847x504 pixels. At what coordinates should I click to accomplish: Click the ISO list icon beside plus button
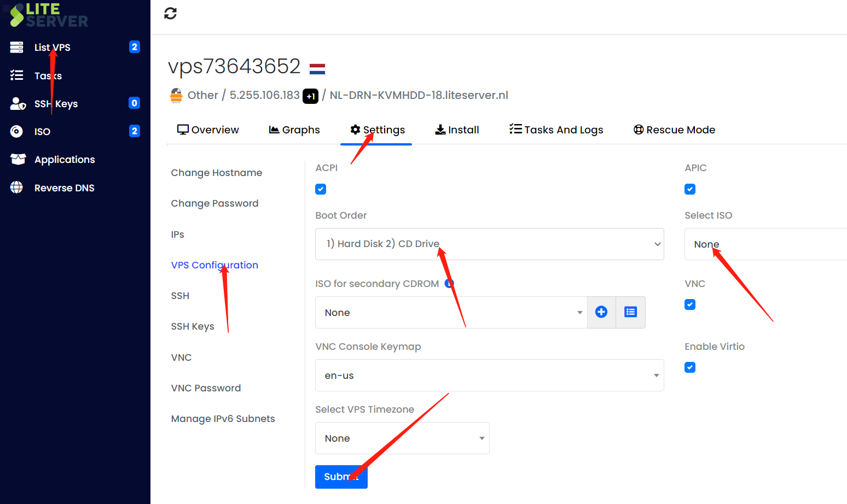click(x=630, y=312)
